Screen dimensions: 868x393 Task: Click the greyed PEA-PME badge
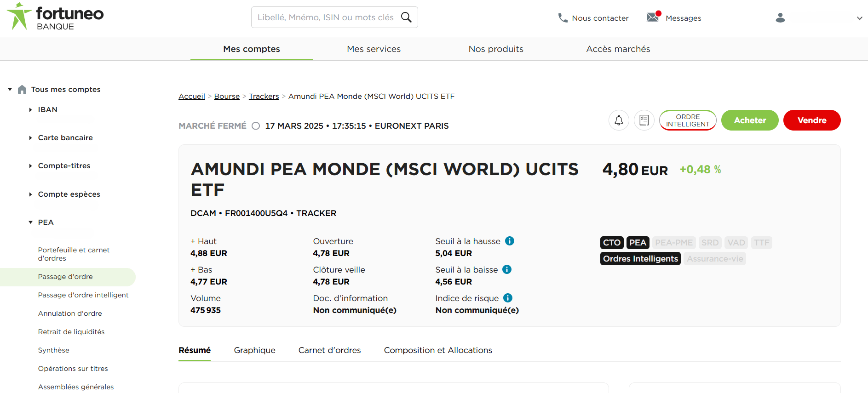pyautogui.click(x=674, y=243)
